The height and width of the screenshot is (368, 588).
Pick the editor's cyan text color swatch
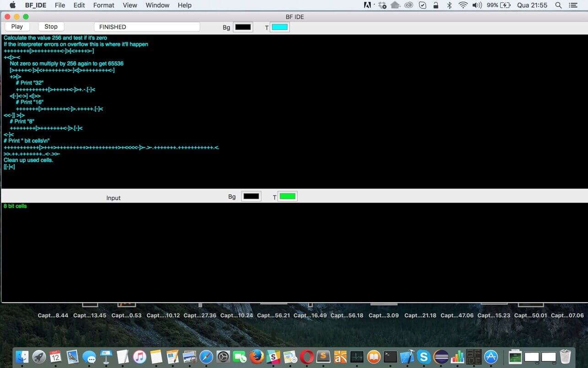point(280,27)
